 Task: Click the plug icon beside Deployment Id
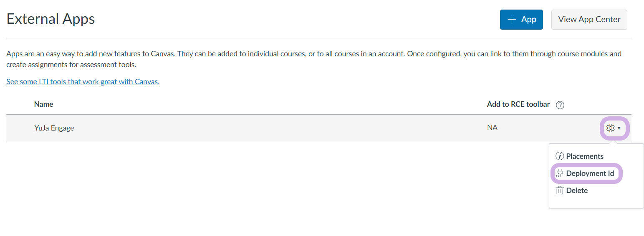click(560, 173)
